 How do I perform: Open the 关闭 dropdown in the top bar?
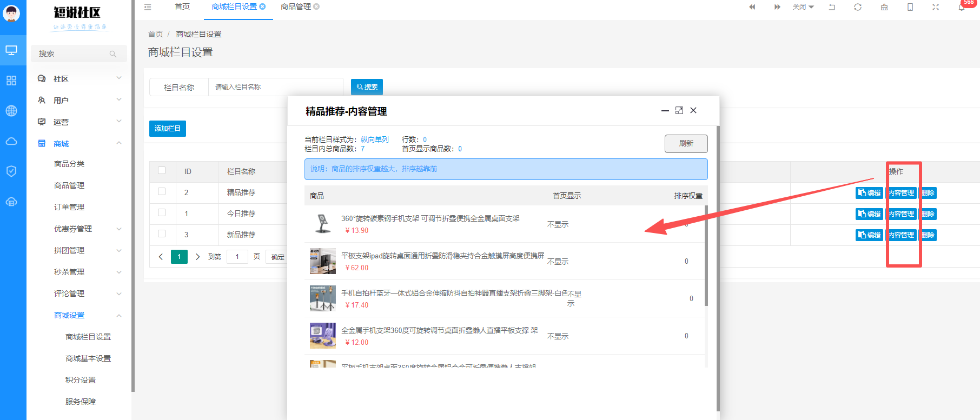803,7
